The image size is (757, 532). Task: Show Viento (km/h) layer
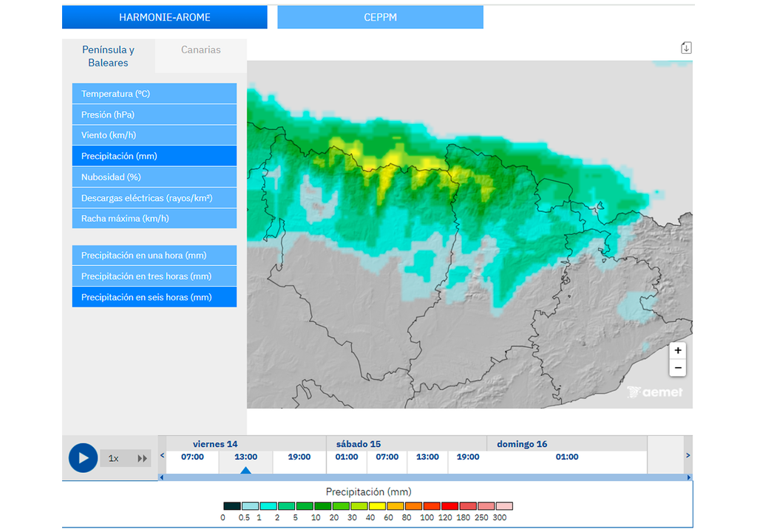(x=154, y=135)
